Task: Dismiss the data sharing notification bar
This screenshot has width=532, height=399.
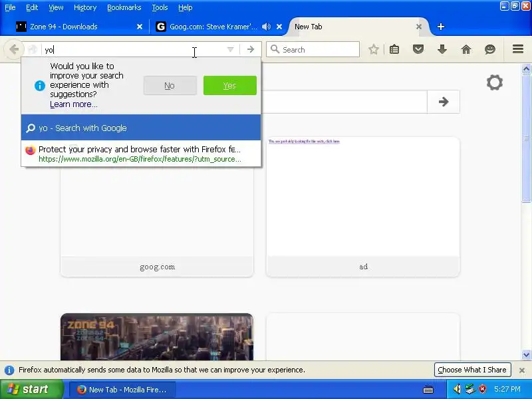Action: tap(522, 370)
